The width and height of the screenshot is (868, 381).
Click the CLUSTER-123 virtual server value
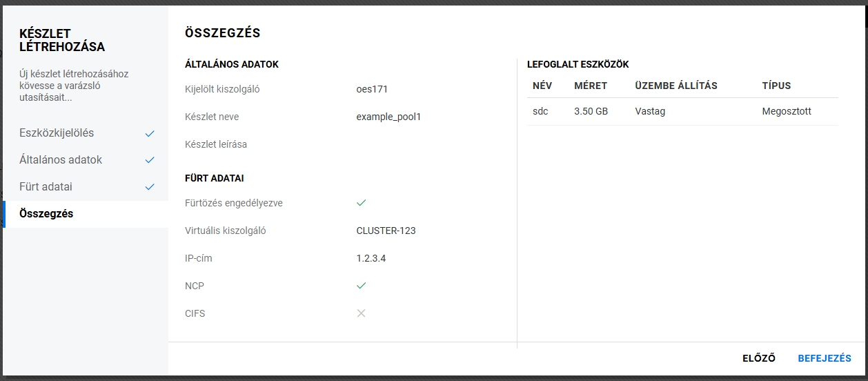(386, 231)
